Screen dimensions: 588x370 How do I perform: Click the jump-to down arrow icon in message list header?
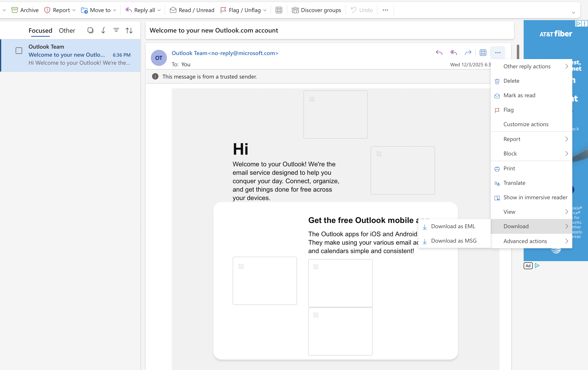click(x=103, y=30)
